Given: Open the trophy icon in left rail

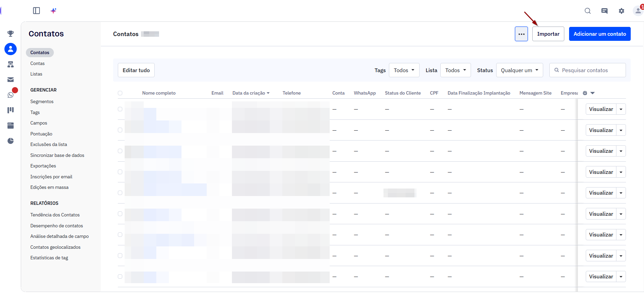Looking at the screenshot, I should (11, 33).
